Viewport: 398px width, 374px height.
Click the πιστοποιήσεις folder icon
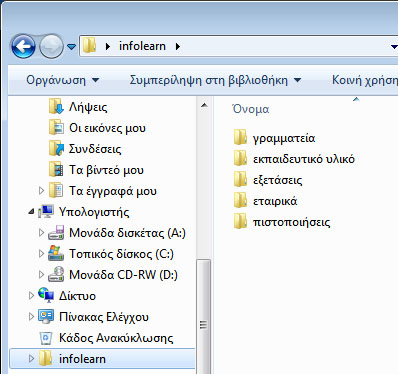click(x=240, y=221)
